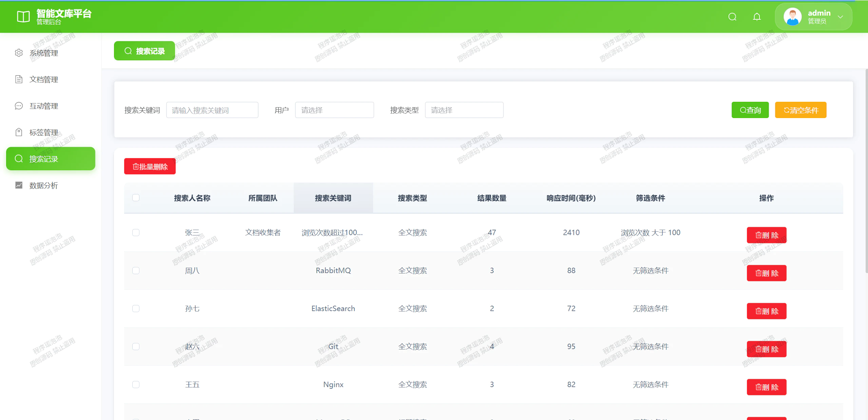
Task: Click the ElasticSearch keyword cell
Action: [333, 308]
